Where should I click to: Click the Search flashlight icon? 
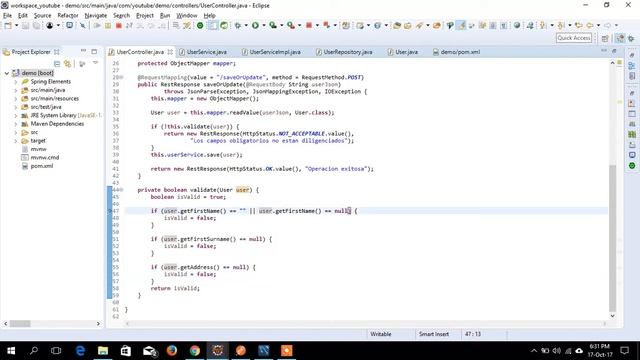click(419, 25)
